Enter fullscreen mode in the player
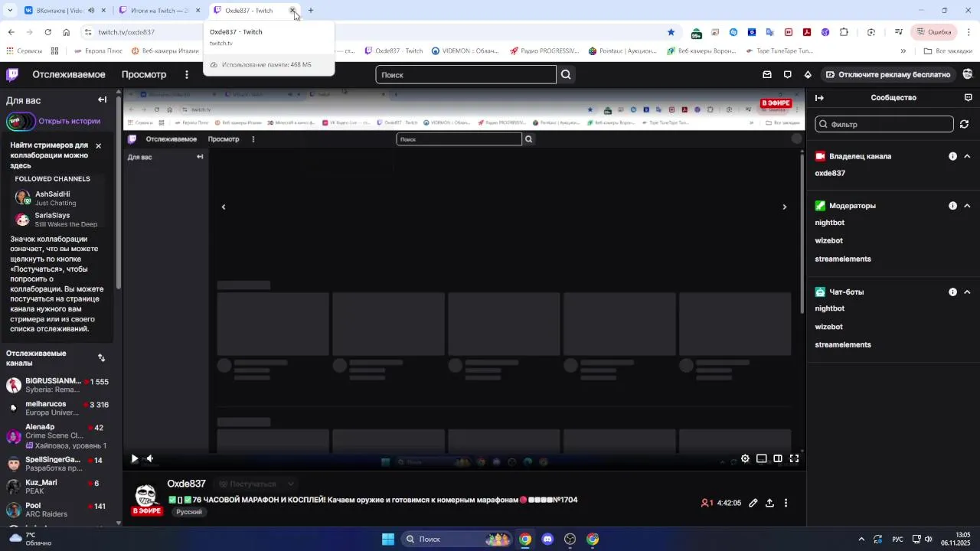Screen dimensions: 980x551 pos(794,458)
